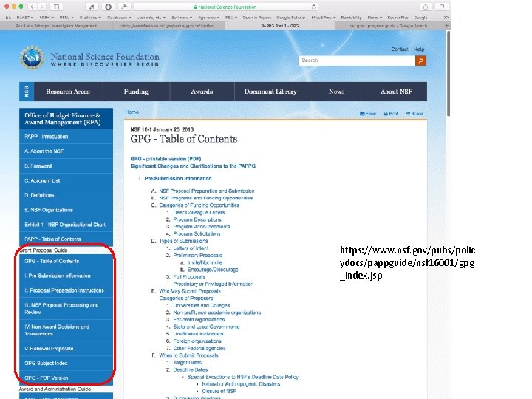The height and width of the screenshot is (399, 532).
Task: Open the show-all-tabs icon
Action: (441, 7)
